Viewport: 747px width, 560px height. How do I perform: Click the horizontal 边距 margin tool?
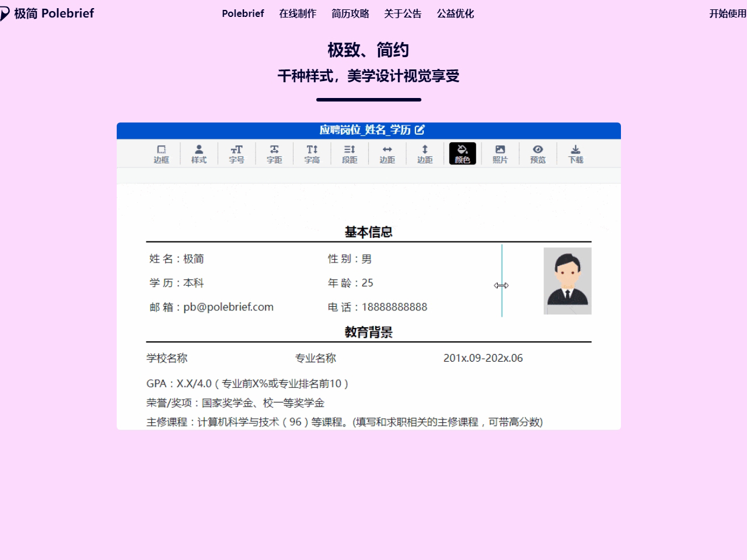tap(387, 154)
